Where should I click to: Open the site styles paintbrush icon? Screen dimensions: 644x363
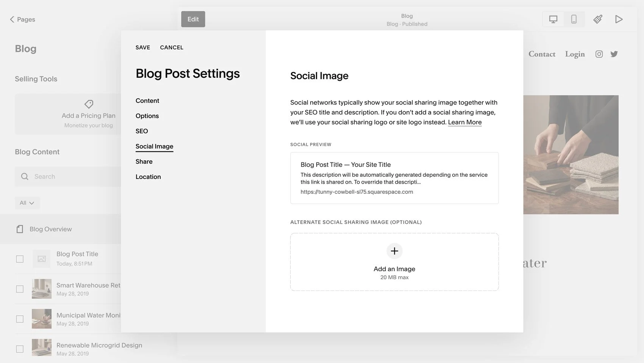pos(598,19)
